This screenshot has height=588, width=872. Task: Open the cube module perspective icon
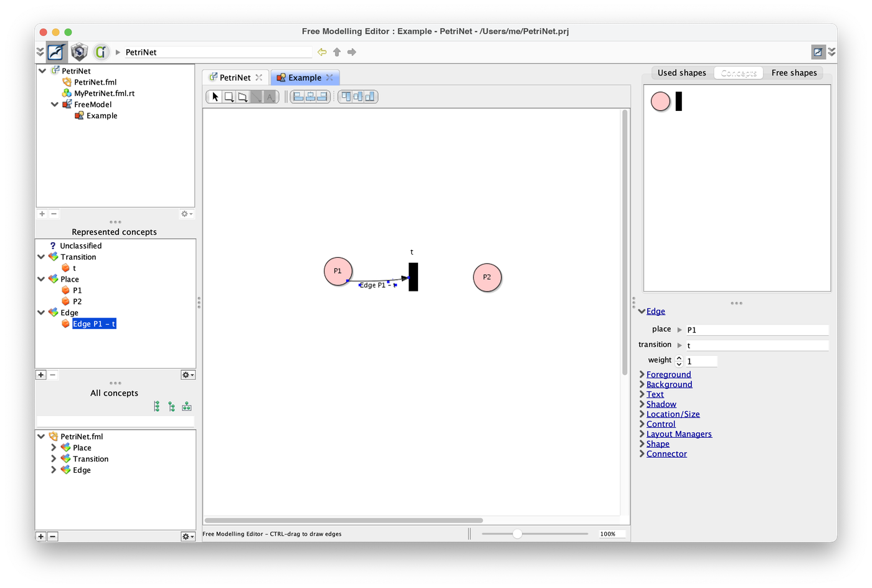(79, 52)
